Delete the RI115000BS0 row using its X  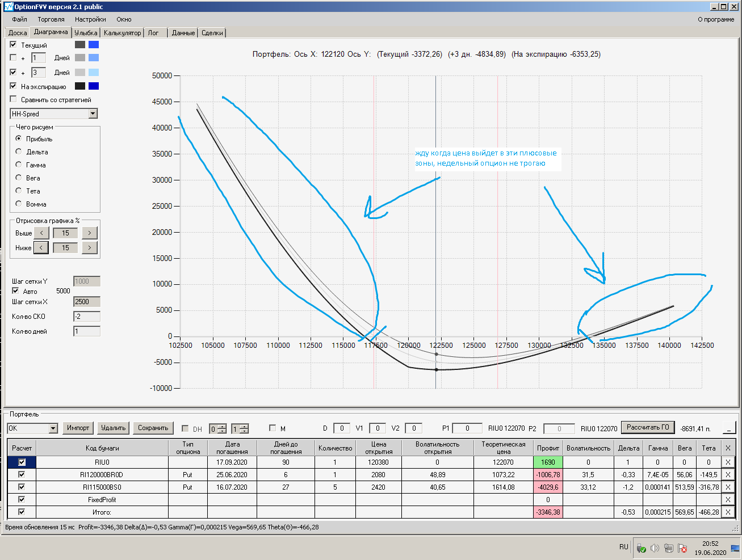point(728,487)
